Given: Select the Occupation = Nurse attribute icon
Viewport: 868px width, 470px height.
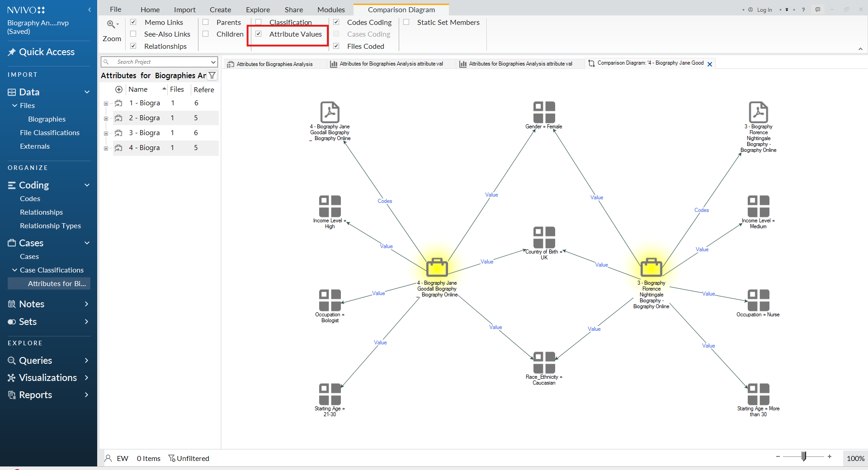Looking at the screenshot, I should 758,300.
